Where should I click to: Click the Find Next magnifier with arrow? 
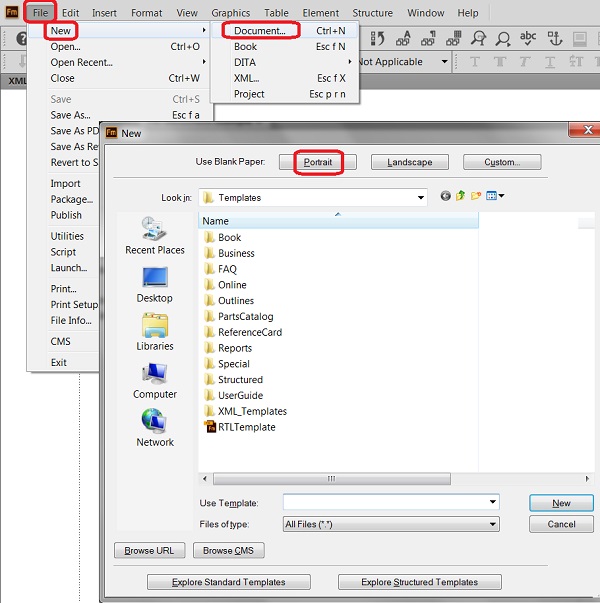(x=503, y=38)
